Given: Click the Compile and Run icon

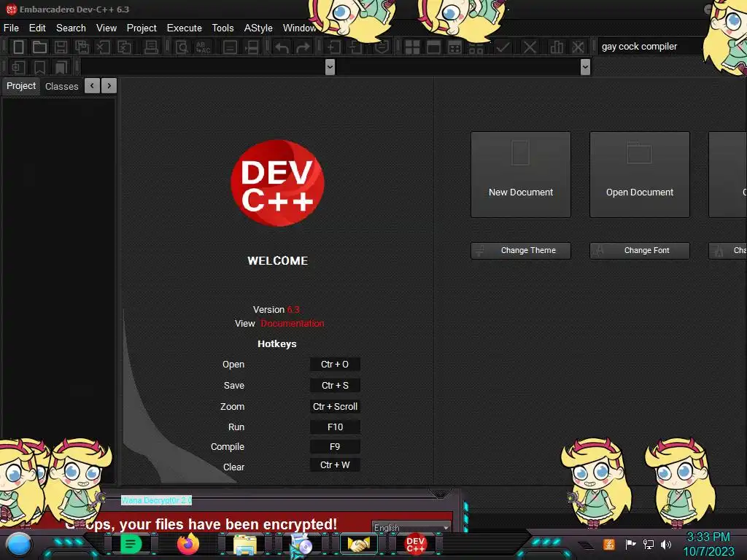Looking at the screenshot, I should [455, 47].
